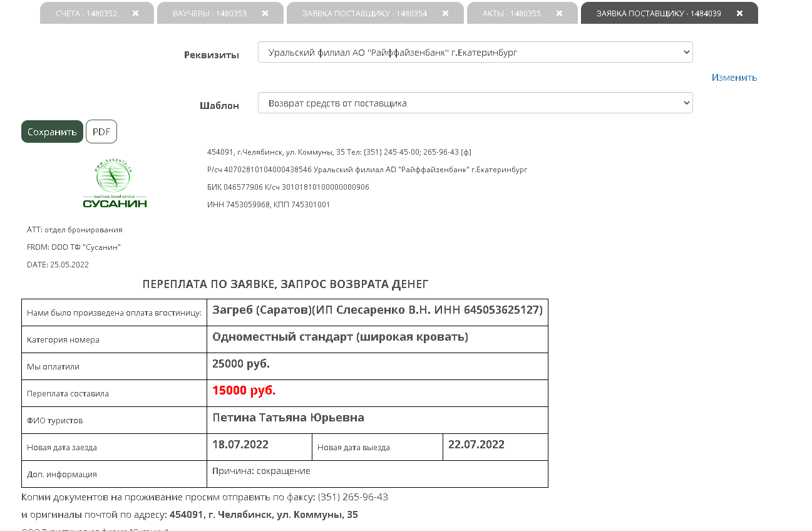Viewport: 812px width, 531px height.
Task: Export document with the PDF button
Action: (x=101, y=131)
